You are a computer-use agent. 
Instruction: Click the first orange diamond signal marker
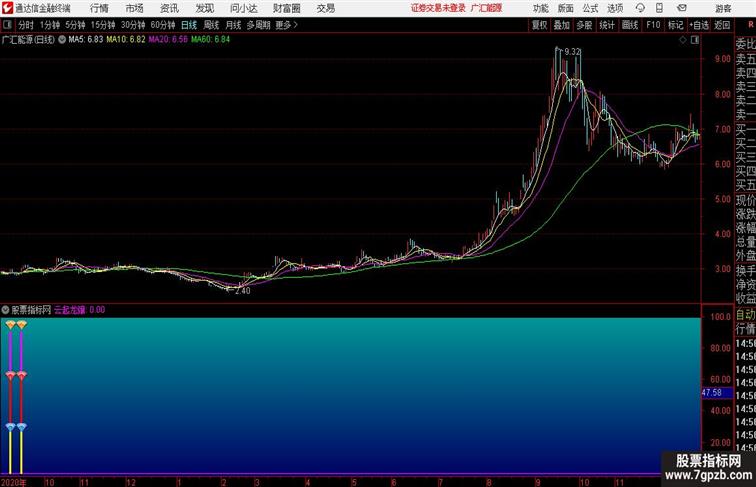11,325
